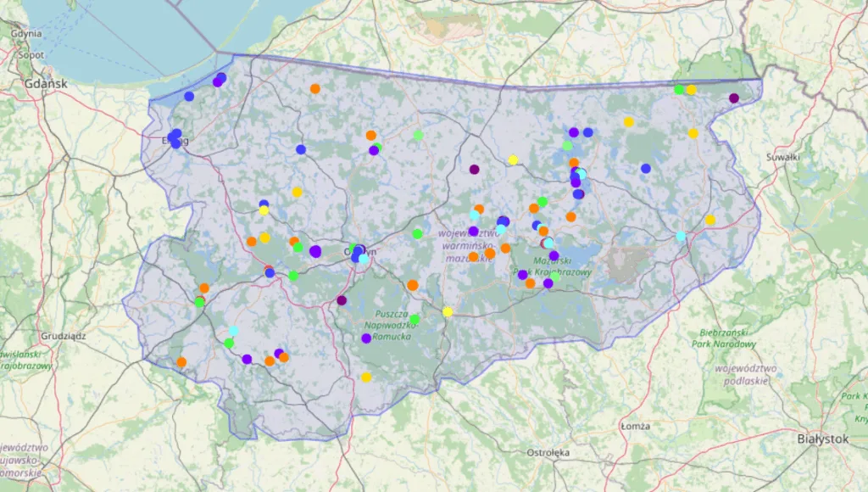Click the Gdynia city label

(26, 34)
